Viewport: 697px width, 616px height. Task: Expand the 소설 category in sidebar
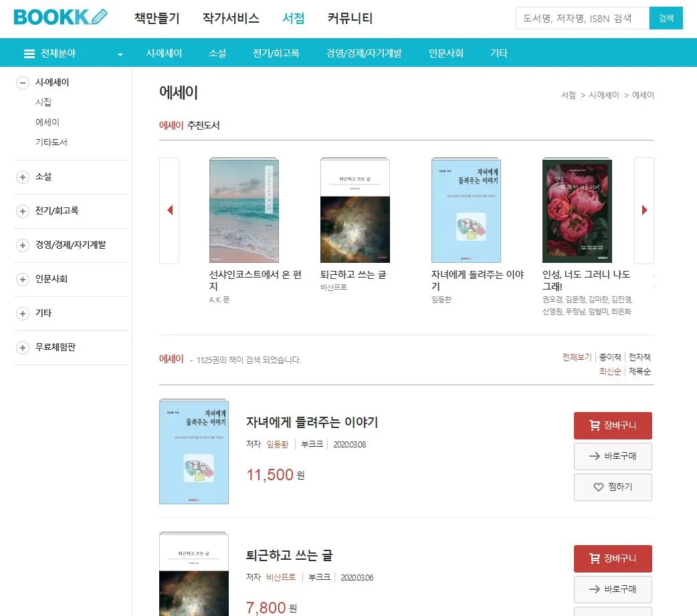click(x=23, y=177)
